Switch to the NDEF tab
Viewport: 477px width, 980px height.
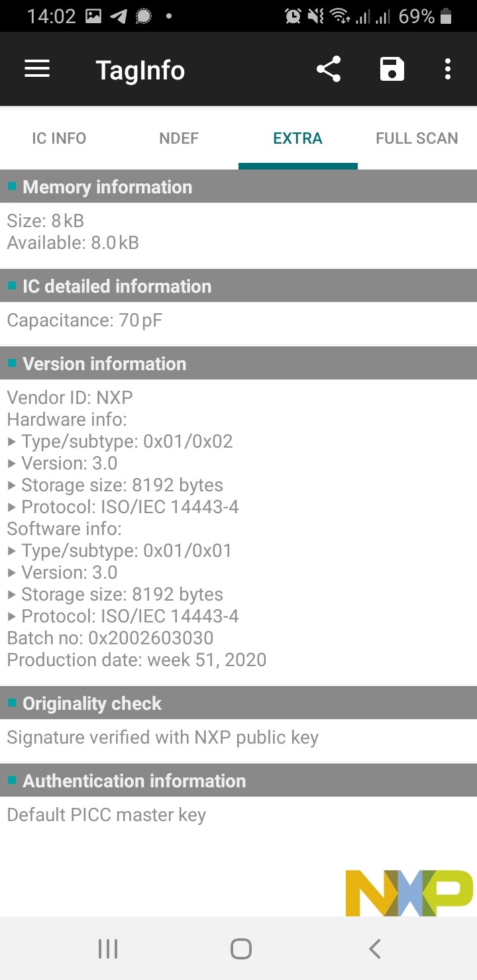(x=179, y=138)
